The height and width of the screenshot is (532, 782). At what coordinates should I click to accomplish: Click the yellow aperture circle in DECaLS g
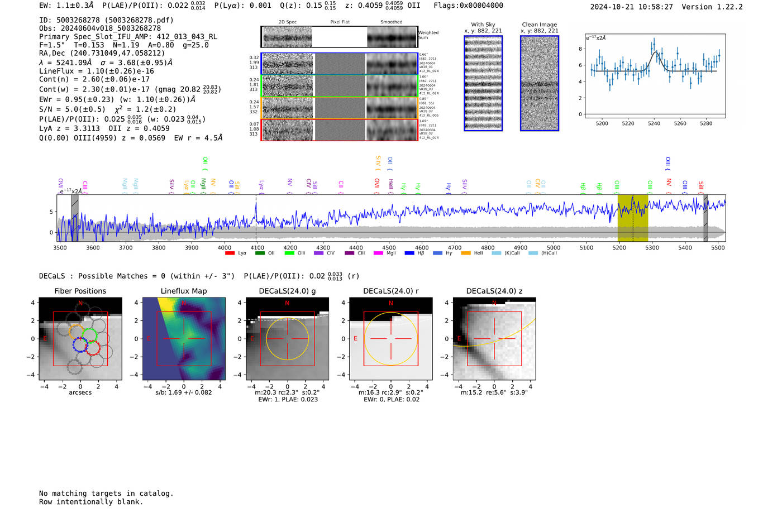287,339
